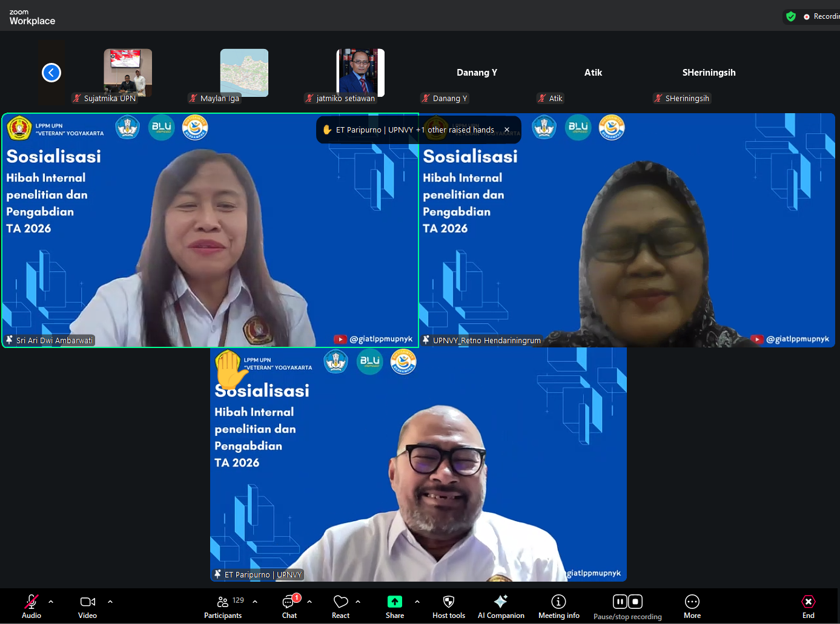Viewport: 840px width, 624px height.
Task: Click End meeting button
Action: [808, 606]
